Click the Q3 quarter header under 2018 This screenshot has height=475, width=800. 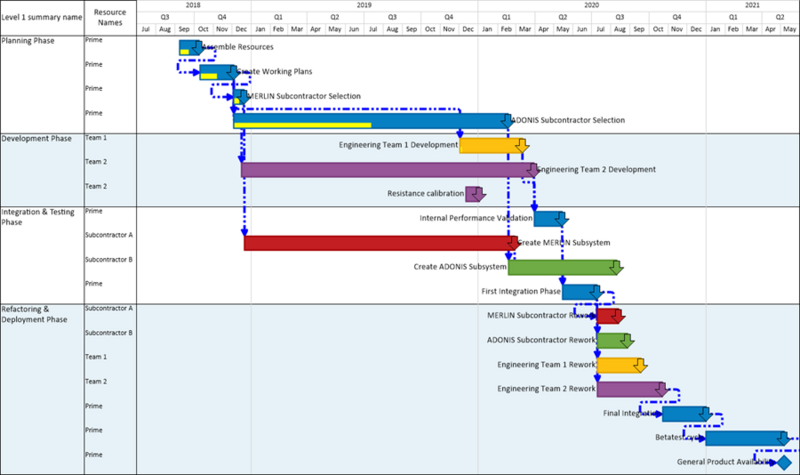[165, 17]
